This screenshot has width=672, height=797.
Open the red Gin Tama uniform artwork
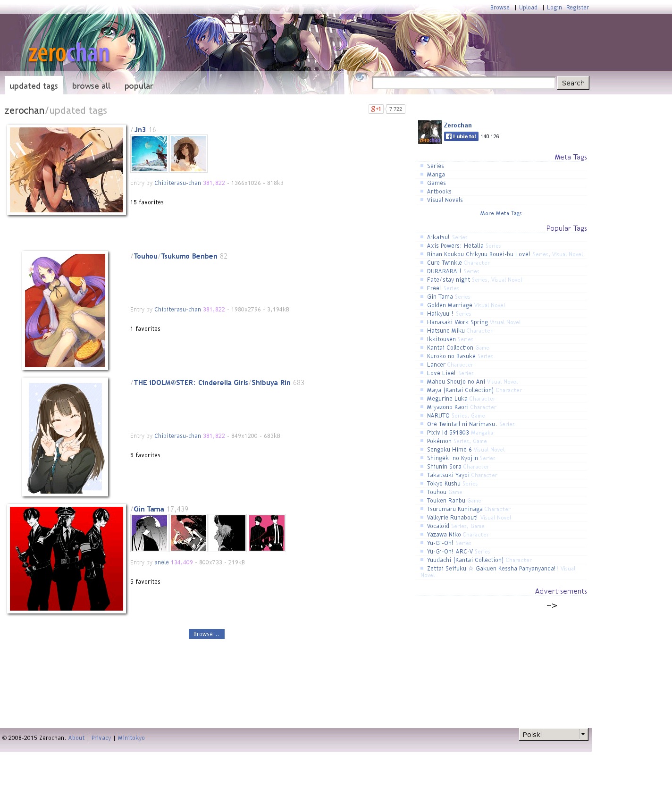coord(67,559)
